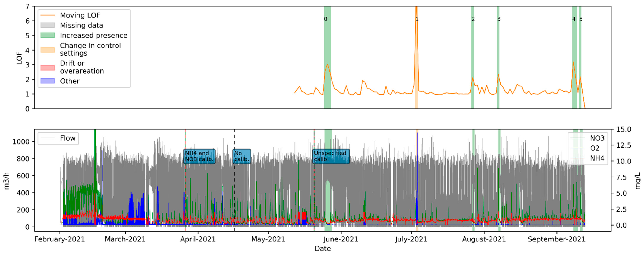Click the O2 entry in lower legend
Image resolution: width=644 pixels, height=254 pixels.
pos(594,148)
